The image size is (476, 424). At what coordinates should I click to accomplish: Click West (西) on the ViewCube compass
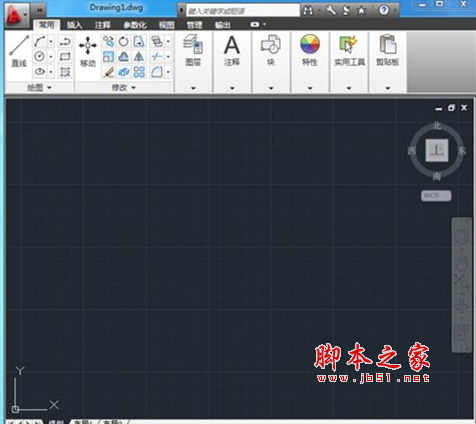click(x=412, y=151)
